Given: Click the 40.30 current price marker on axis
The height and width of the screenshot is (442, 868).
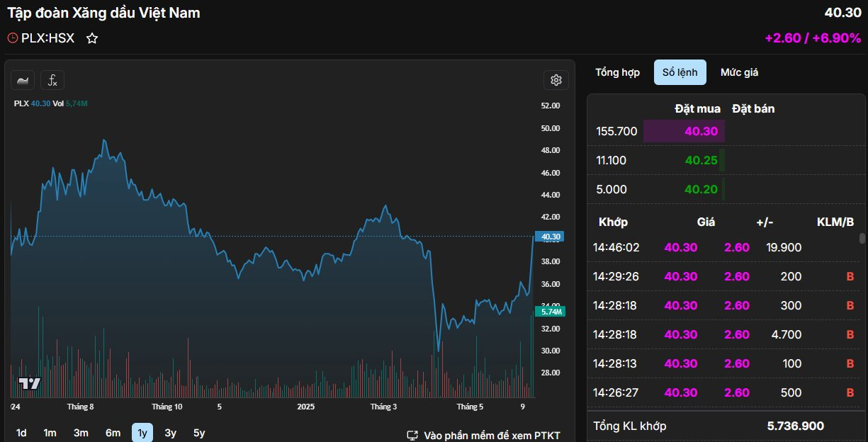Looking at the screenshot, I should click(x=551, y=237).
